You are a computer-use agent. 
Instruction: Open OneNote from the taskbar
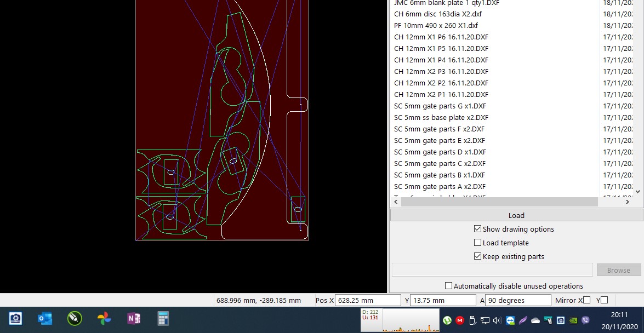coord(134,319)
